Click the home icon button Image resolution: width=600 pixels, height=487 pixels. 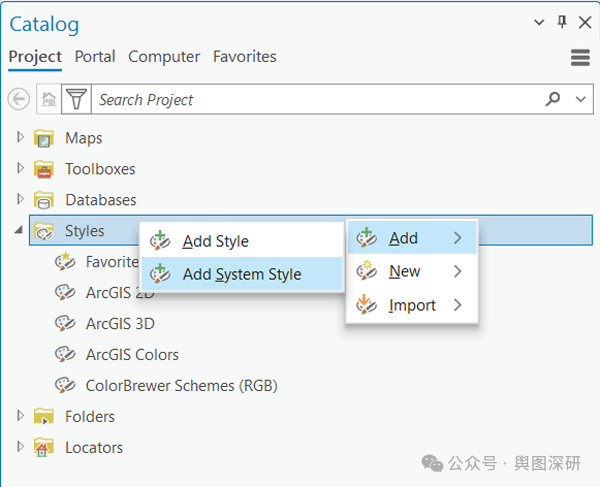pos(49,99)
